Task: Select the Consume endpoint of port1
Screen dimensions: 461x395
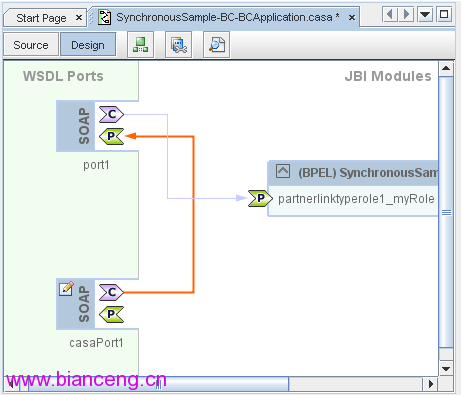Action: (112, 115)
